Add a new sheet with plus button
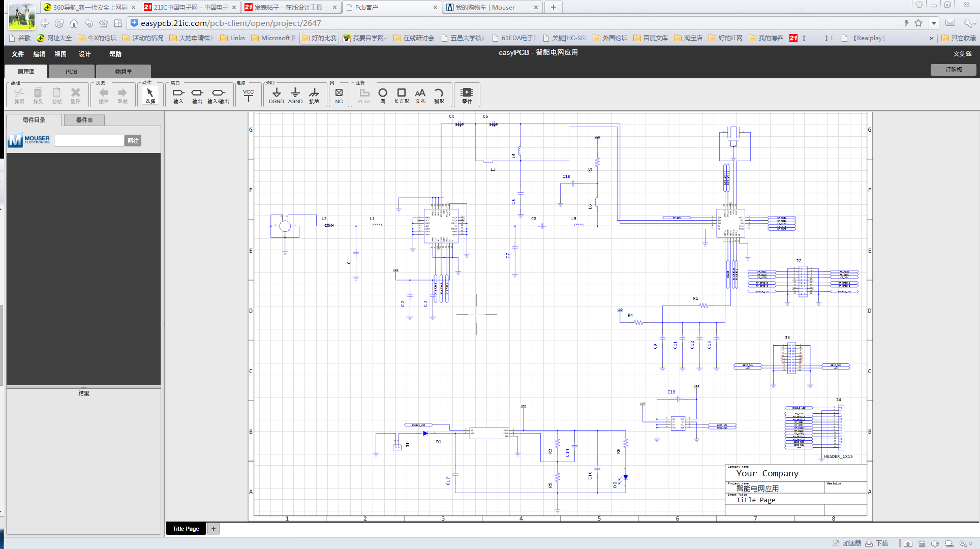Viewport: 980px width, 549px height. point(213,529)
